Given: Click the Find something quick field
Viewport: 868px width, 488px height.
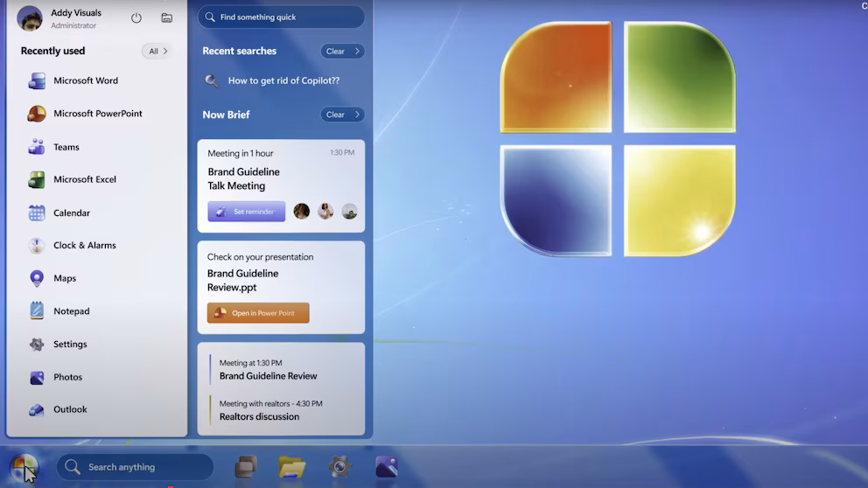Looking at the screenshot, I should (281, 17).
